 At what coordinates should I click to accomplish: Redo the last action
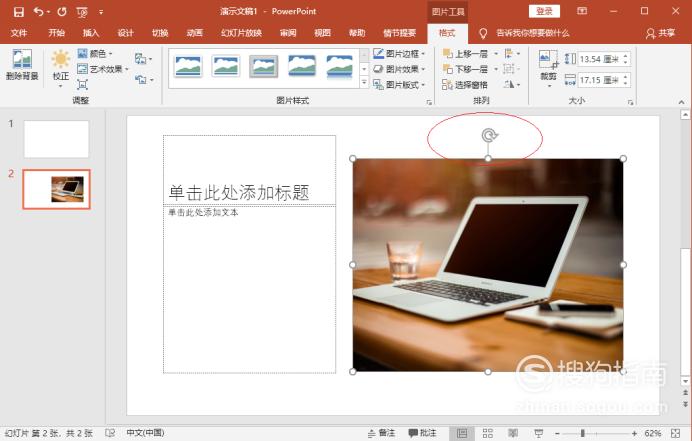tap(62, 12)
